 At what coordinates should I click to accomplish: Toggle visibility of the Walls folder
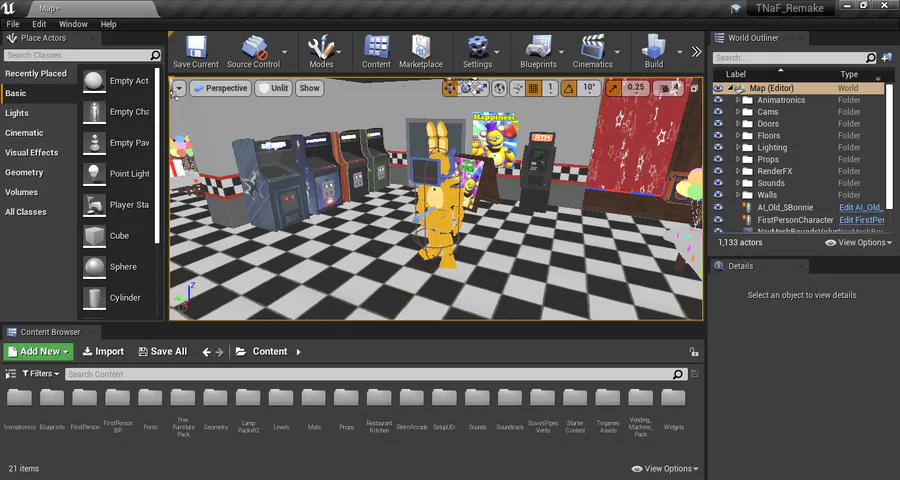point(718,195)
